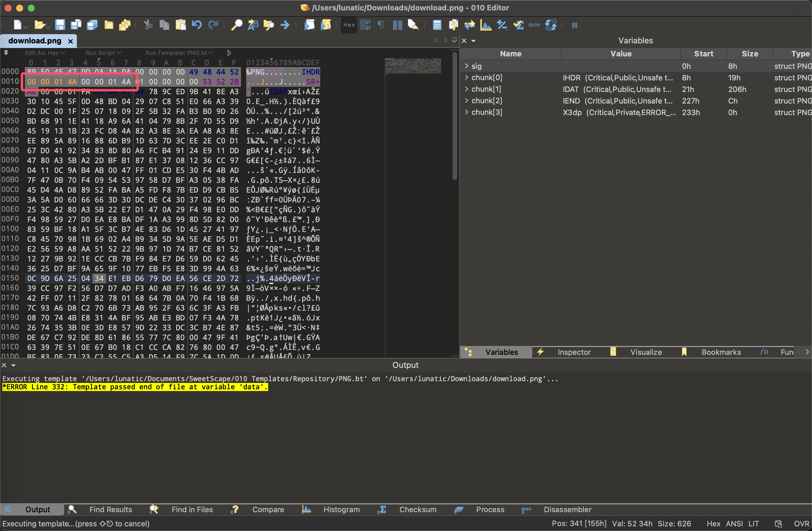This screenshot has width=812, height=531.
Task: Click the hex editor vertical scrollbar
Action: click(455, 116)
